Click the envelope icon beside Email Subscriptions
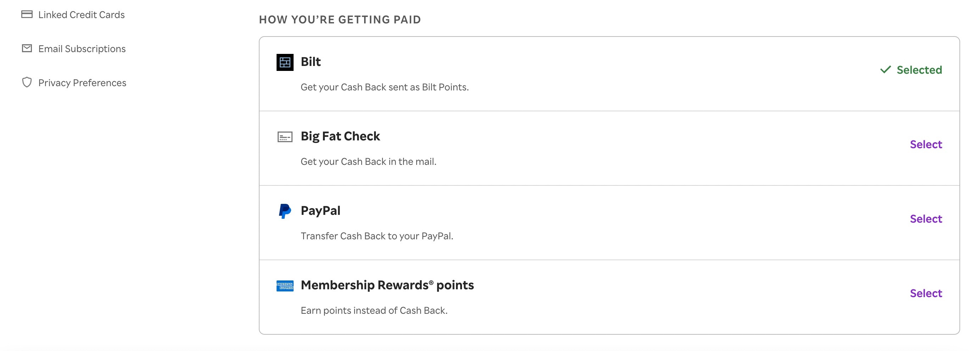Viewport: 980px width, 351px height. pyautogui.click(x=27, y=48)
